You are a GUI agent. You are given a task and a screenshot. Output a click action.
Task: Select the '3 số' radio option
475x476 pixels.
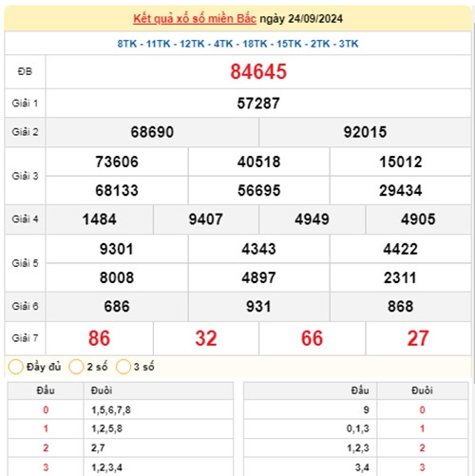[123, 367]
